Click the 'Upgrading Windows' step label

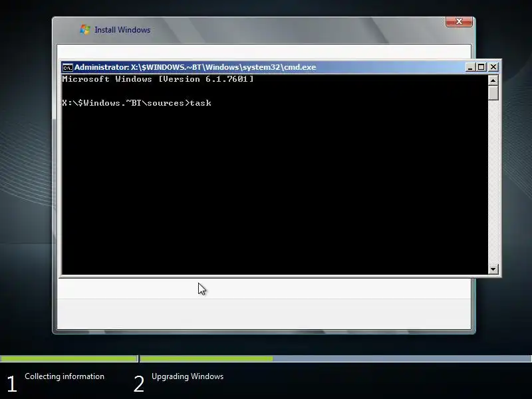click(x=188, y=376)
